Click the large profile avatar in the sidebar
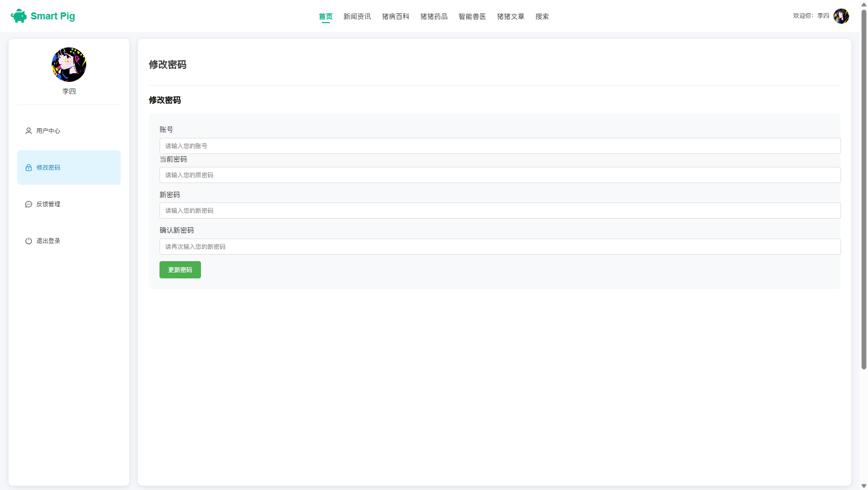Viewport: 868px width, 490px height. click(x=69, y=65)
